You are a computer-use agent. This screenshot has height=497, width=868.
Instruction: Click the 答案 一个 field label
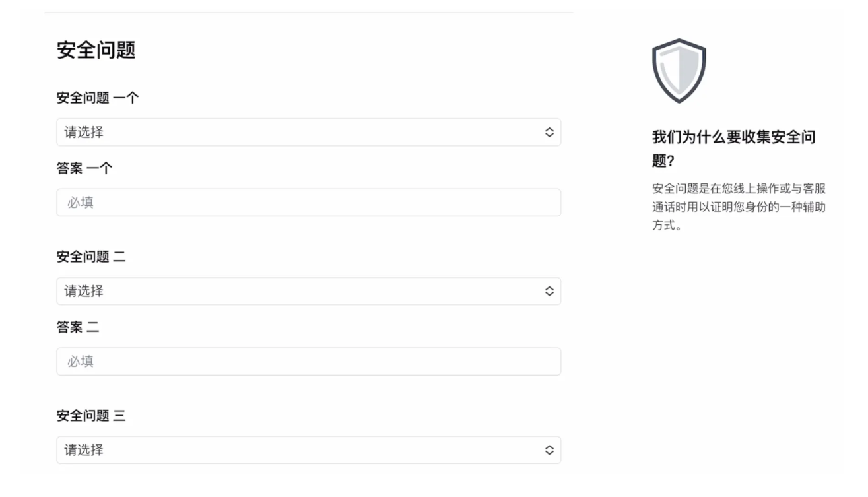tap(84, 168)
